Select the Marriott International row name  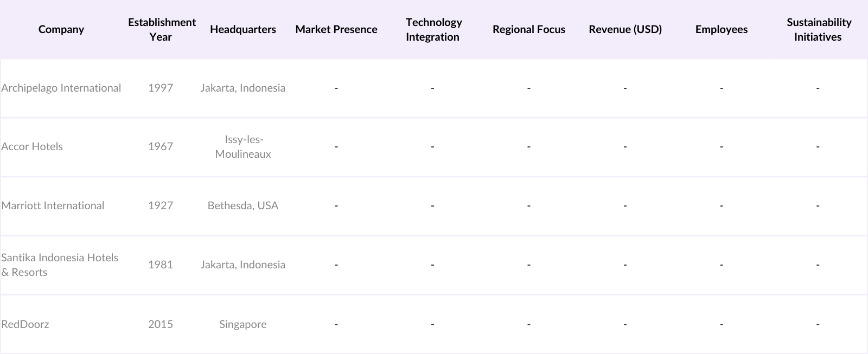point(53,205)
